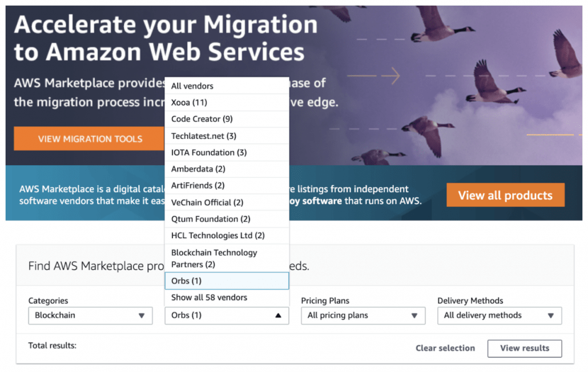The height and width of the screenshot is (372, 588).
Task: Select VeChain Official (2) vendor
Action: pyautogui.click(x=227, y=202)
